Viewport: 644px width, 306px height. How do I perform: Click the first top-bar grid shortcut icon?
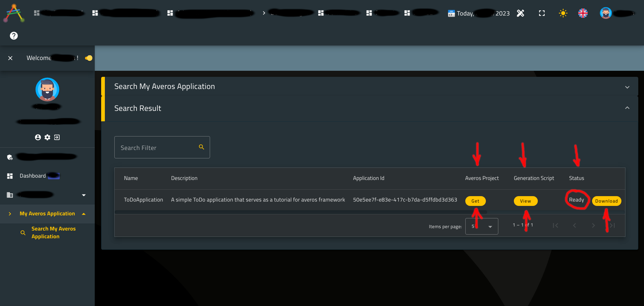click(x=37, y=13)
